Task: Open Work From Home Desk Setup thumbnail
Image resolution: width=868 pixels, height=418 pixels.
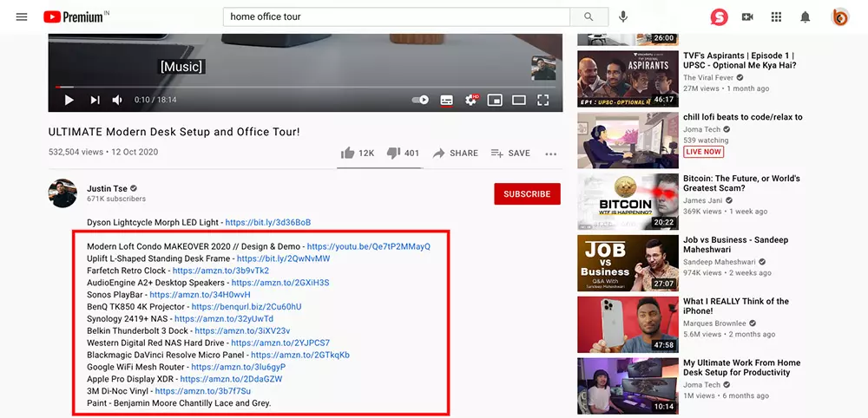Action: click(628, 386)
